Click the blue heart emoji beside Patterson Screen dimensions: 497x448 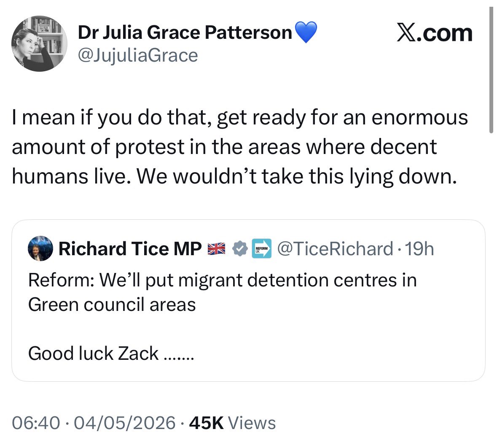[x=306, y=32]
